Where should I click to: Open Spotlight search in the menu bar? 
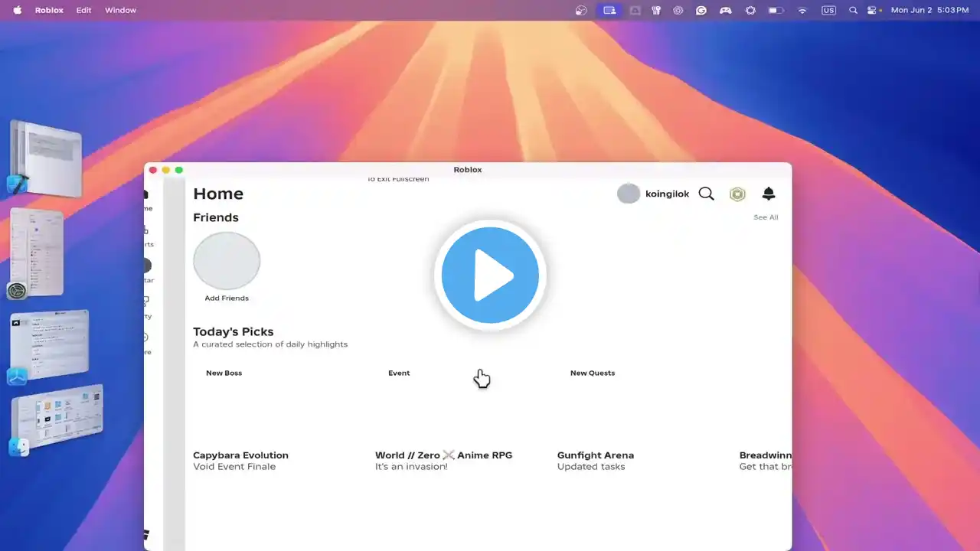point(853,10)
